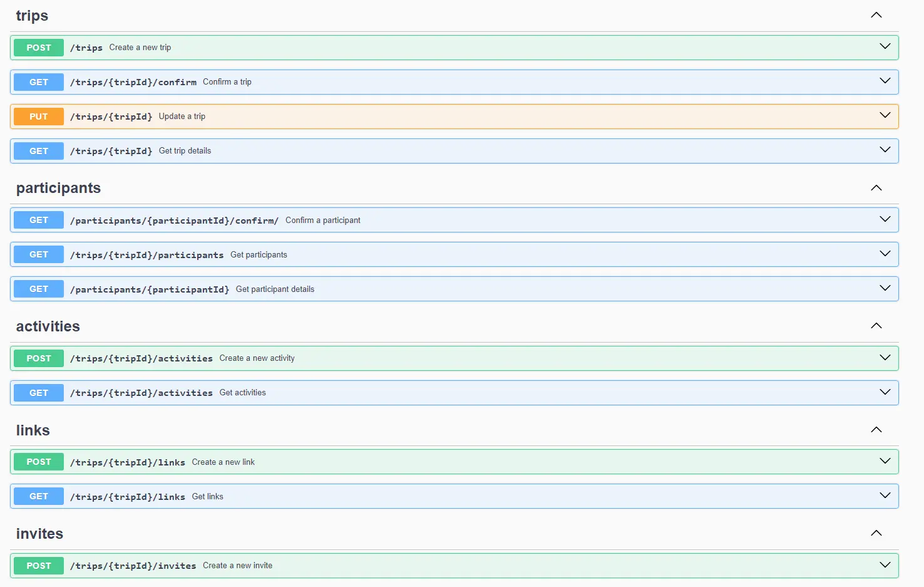The width and height of the screenshot is (924, 587).
Task: Expand the Get participants endpoint arrow
Action: (x=885, y=254)
